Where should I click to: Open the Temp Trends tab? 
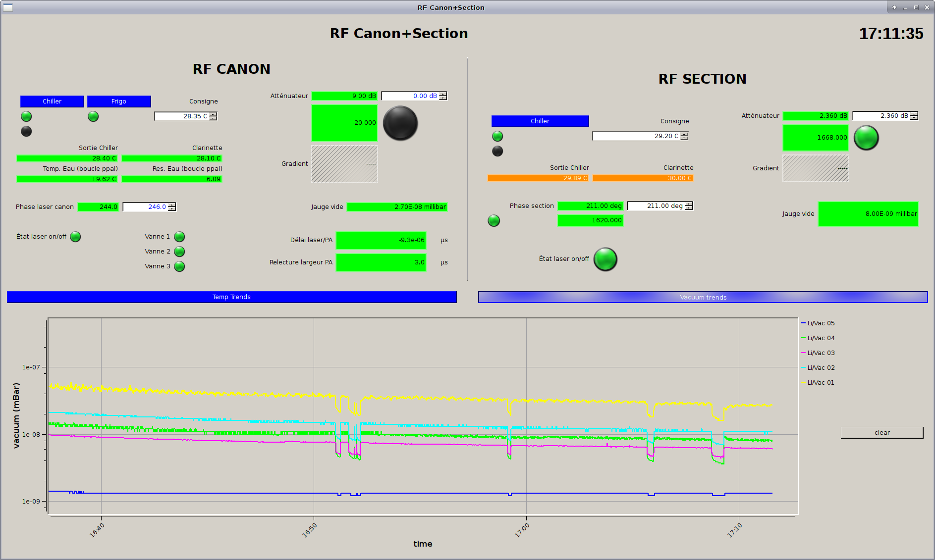[x=231, y=297]
